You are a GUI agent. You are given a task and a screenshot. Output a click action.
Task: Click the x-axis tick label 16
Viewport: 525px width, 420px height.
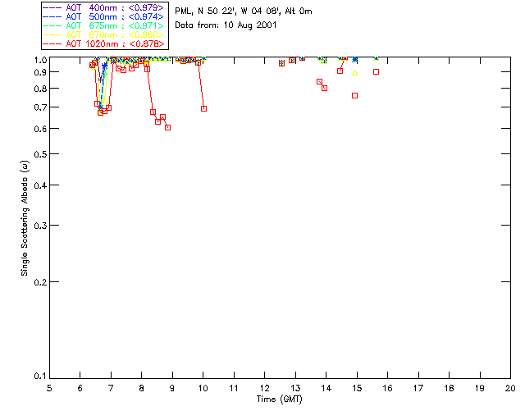coord(388,388)
